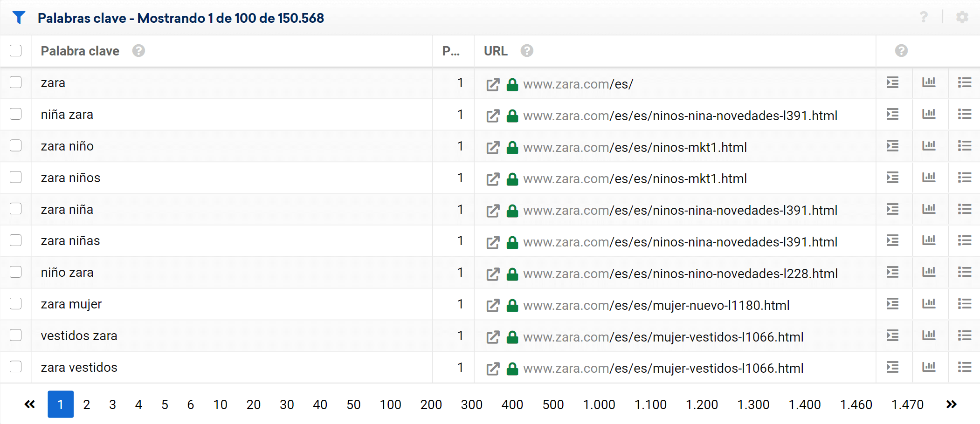980x424 pixels.
Task: Open bar chart icon for zara niño row
Action: tap(928, 146)
